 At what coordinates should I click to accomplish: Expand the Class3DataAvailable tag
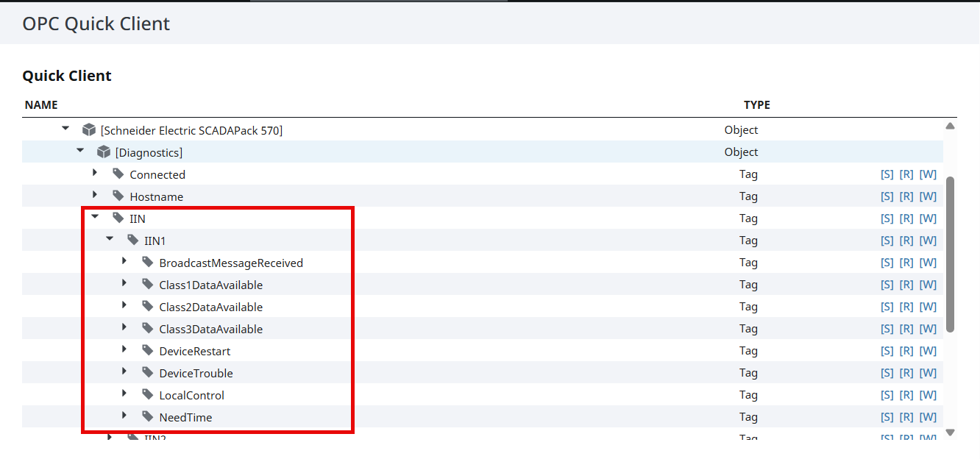click(x=124, y=327)
